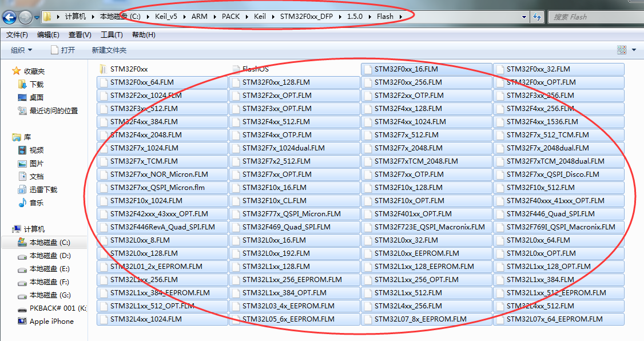Click the refresh icon next to address bar
This screenshot has width=644, height=341.
coord(537,17)
